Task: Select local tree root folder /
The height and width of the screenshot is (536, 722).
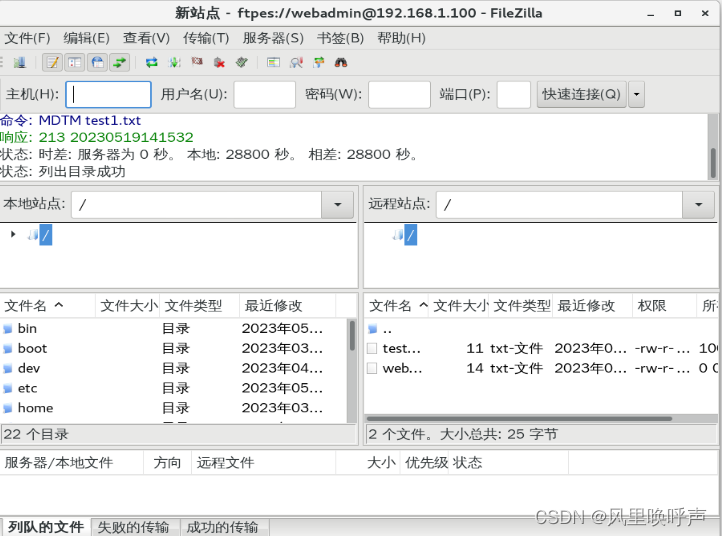Action: (x=46, y=235)
